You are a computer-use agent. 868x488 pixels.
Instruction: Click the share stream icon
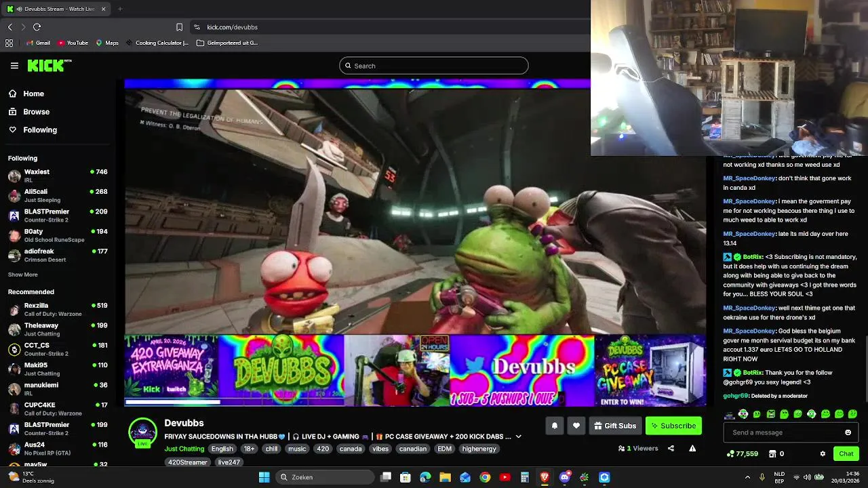click(x=671, y=448)
